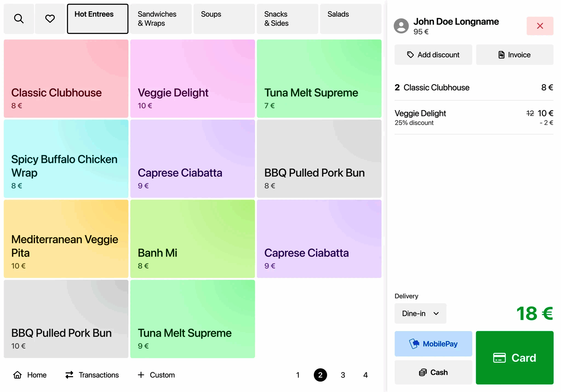The height and width of the screenshot is (392, 561).
Task: Open the Dine-in delivery dropdown
Action: pyautogui.click(x=420, y=313)
